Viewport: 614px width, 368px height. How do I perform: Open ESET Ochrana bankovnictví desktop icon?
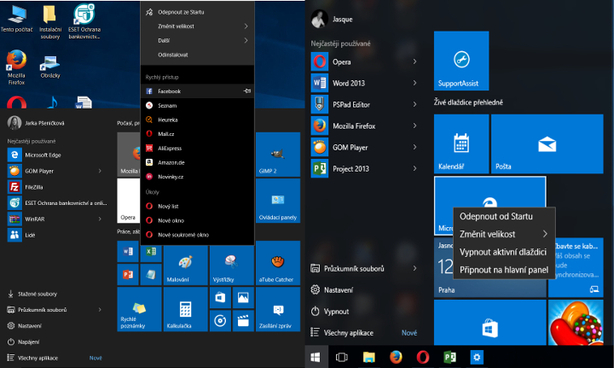pyautogui.click(x=85, y=22)
